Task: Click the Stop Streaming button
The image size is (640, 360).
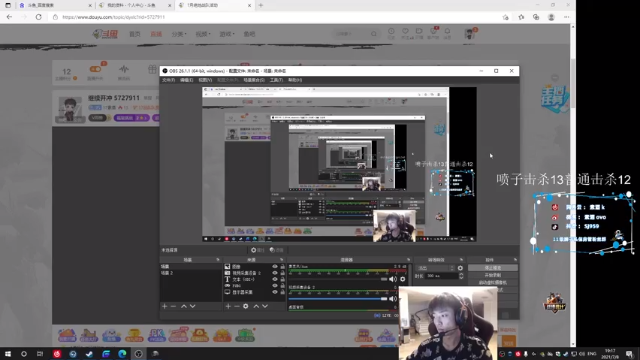Action: pos(493,268)
